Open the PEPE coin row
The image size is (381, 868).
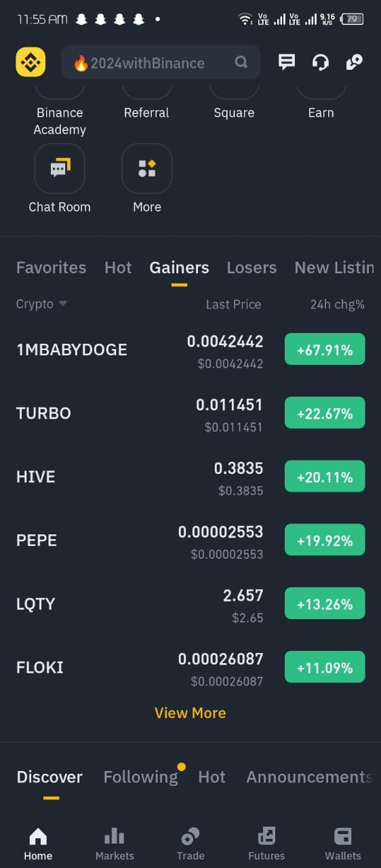click(190, 540)
